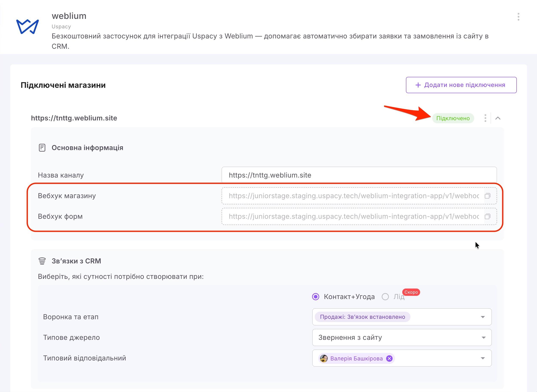
Task: Click the Підключені магазини heading
Action: (x=63, y=85)
